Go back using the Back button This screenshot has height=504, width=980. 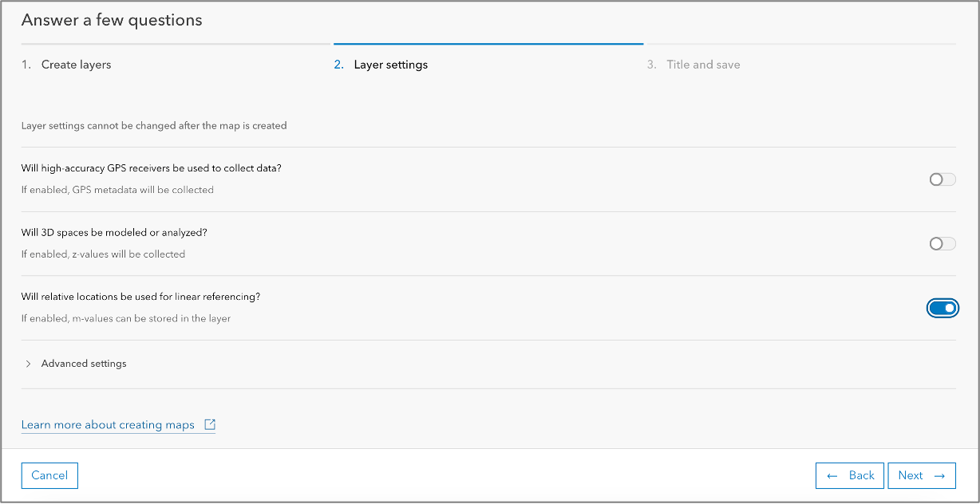849,475
